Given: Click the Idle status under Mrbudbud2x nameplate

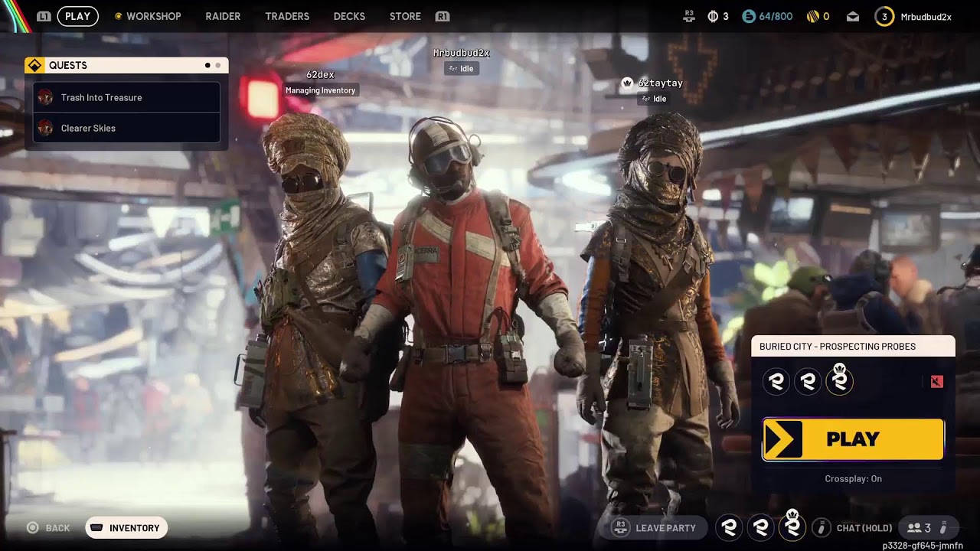Looking at the screenshot, I should [x=462, y=69].
